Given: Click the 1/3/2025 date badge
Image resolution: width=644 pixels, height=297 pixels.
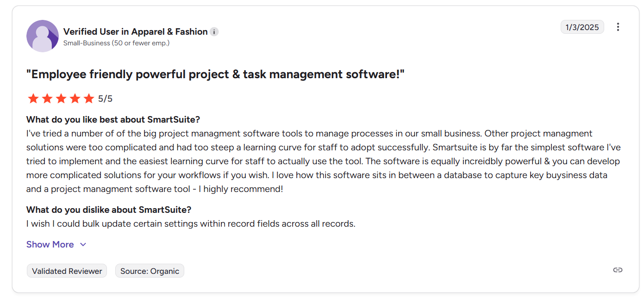Looking at the screenshot, I should coord(582,27).
